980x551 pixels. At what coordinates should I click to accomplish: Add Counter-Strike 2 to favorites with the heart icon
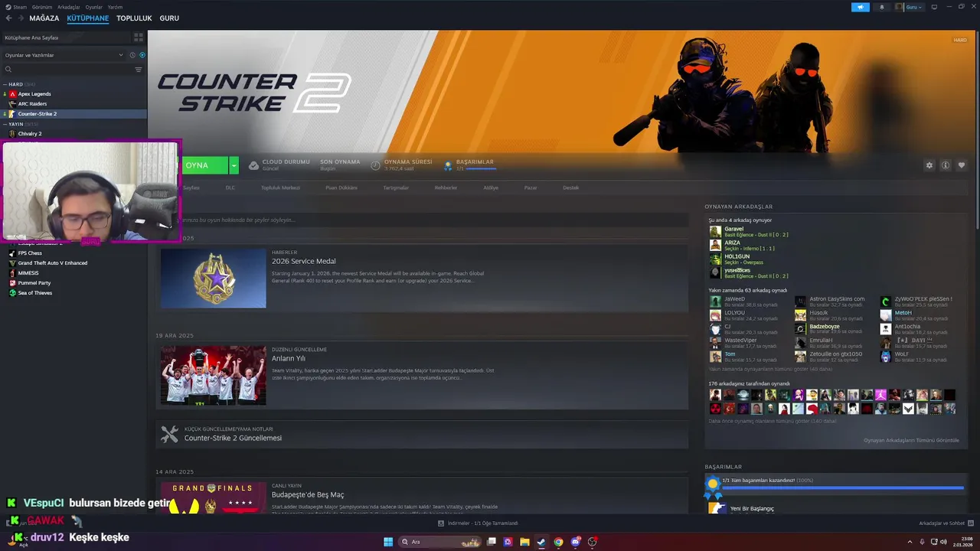click(x=962, y=165)
